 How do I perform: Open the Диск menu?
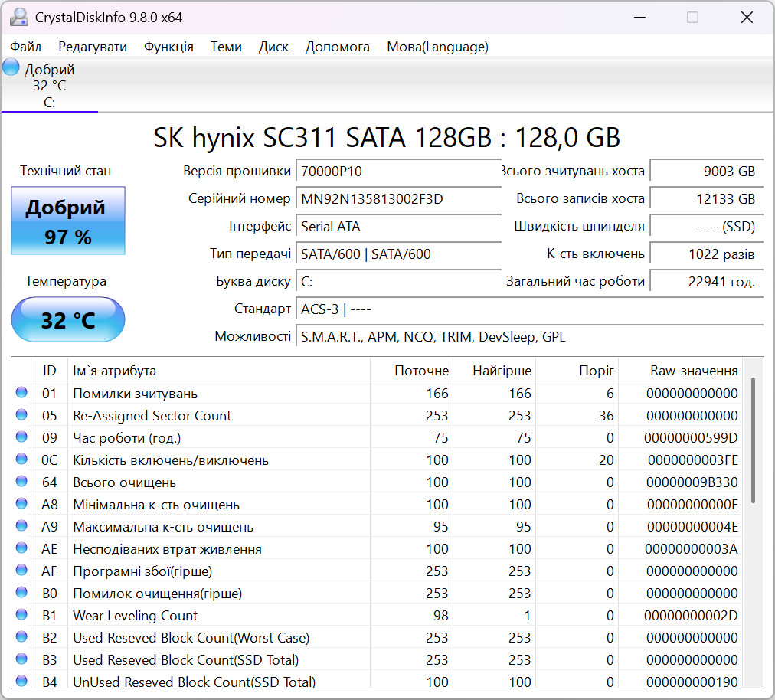(x=273, y=47)
